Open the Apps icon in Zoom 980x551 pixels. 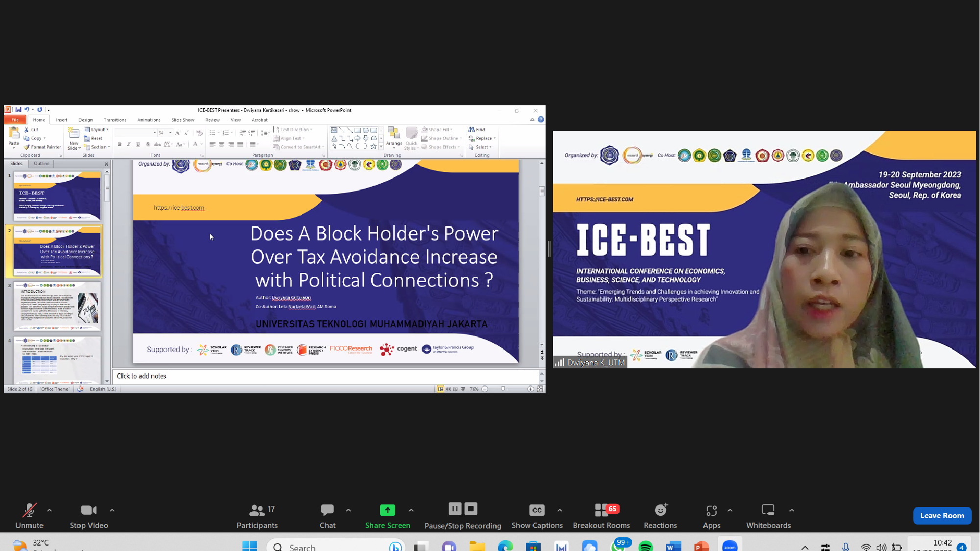click(711, 510)
